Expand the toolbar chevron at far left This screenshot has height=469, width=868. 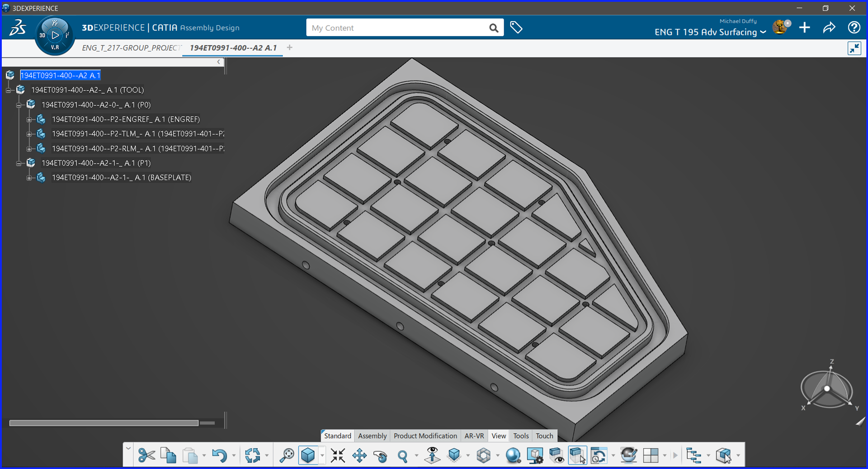point(128,449)
